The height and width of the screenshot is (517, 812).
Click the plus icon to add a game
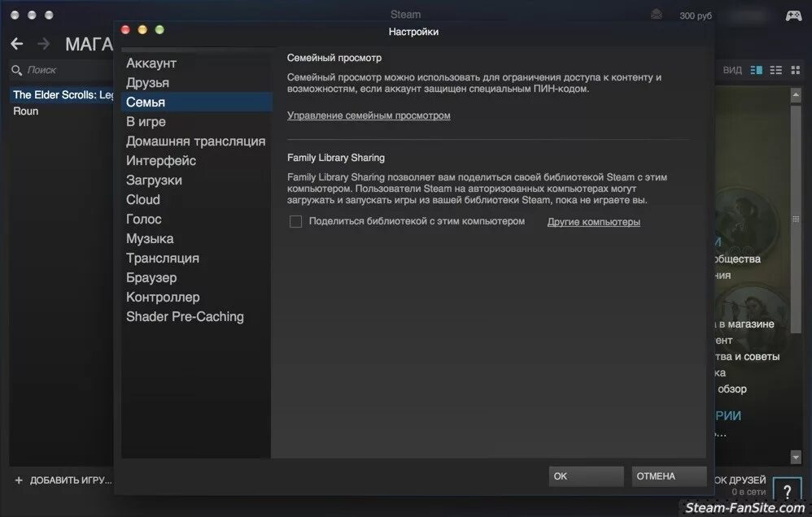pyautogui.click(x=19, y=480)
